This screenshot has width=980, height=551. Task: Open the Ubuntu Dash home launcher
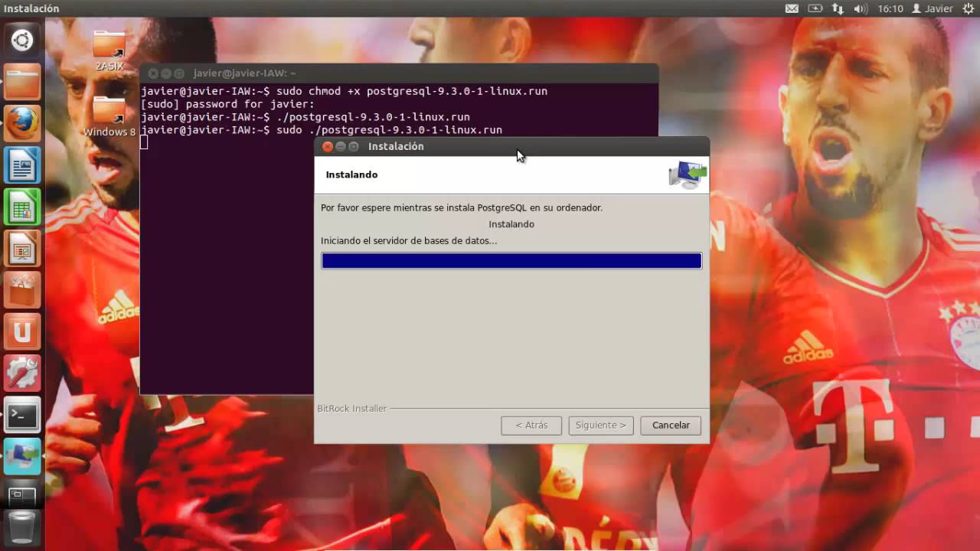pyautogui.click(x=22, y=40)
